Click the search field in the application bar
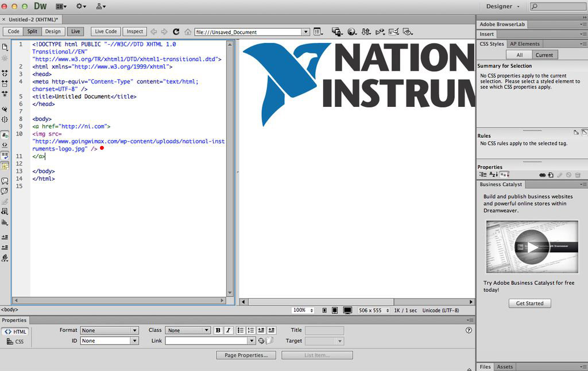The image size is (588, 371). pos(558,6)
